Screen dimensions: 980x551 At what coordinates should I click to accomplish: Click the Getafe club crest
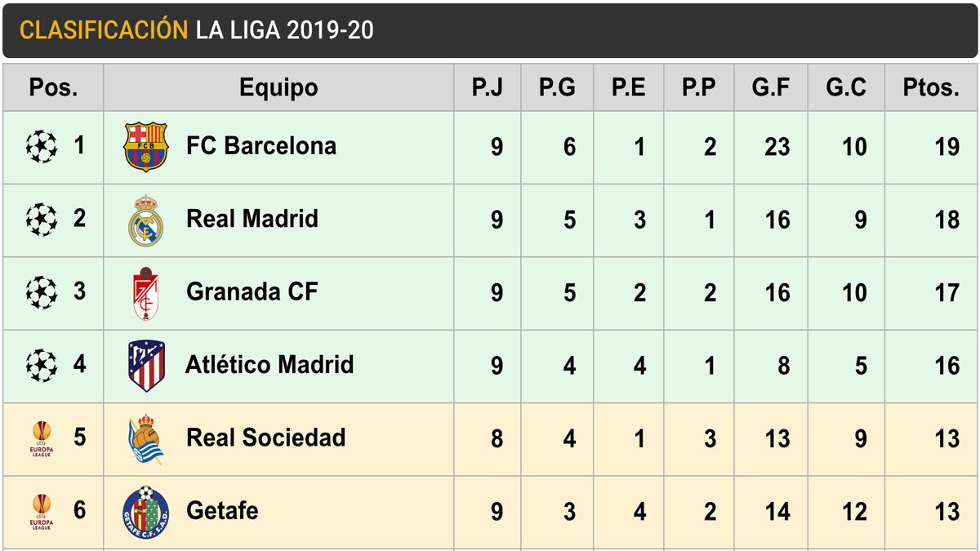146,511
